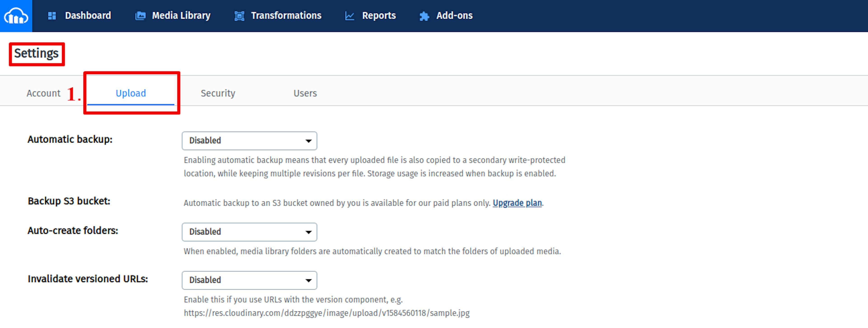Click the Backup S3 bucket label
This screenshot has width=868, height=328.
click(x=69, y=201)
